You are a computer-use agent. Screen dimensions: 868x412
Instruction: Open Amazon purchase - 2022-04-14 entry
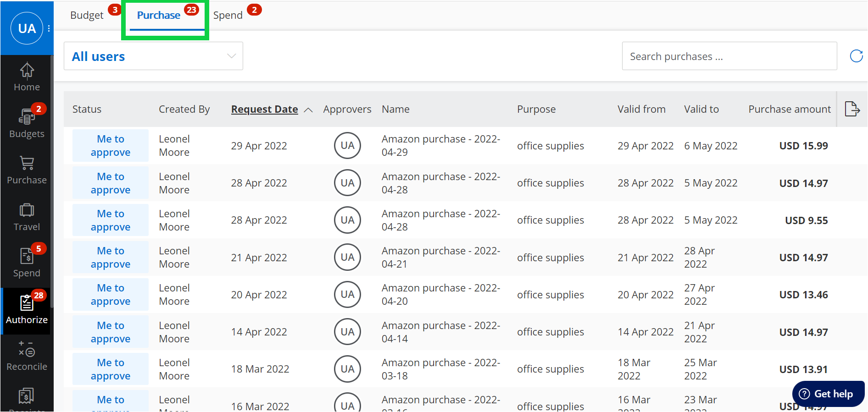[440, 332]
